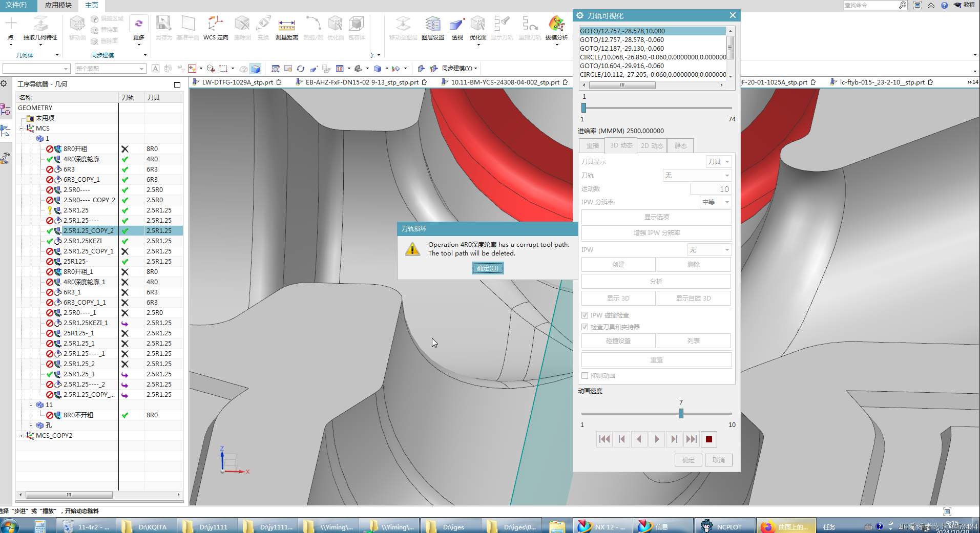Viewport: 980px width, 533px height.
Task: Select GOTO/12.187,-29.130,-0.060 line in list
Action: click(x=653, y=49)
